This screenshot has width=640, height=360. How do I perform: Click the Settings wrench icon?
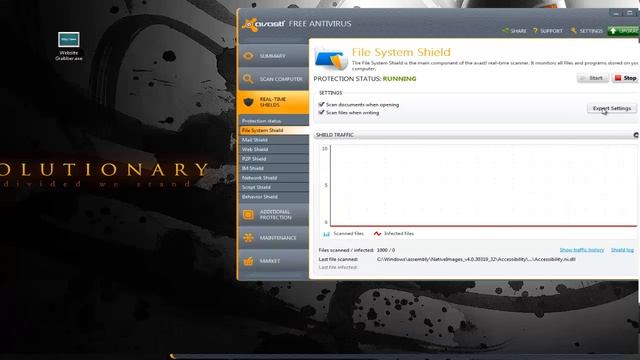pyautogui.click(x=574, y=31)
